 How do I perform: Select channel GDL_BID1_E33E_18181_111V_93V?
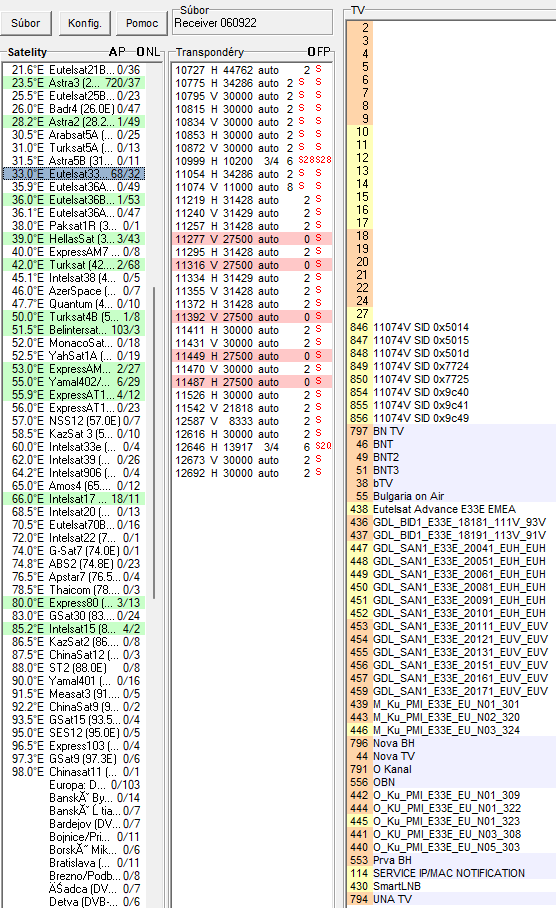[x=451, y=522]
